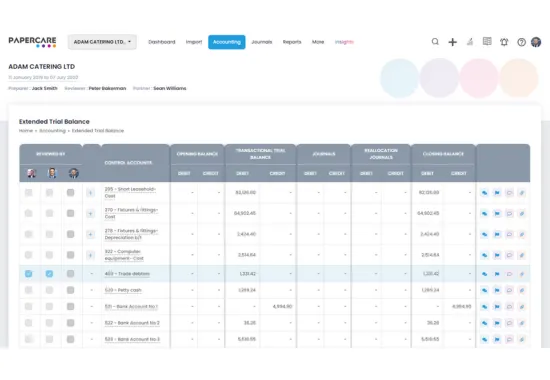Expand the Computer equipment Cost row
Screen dimensions: 550x380
(90, 255)
